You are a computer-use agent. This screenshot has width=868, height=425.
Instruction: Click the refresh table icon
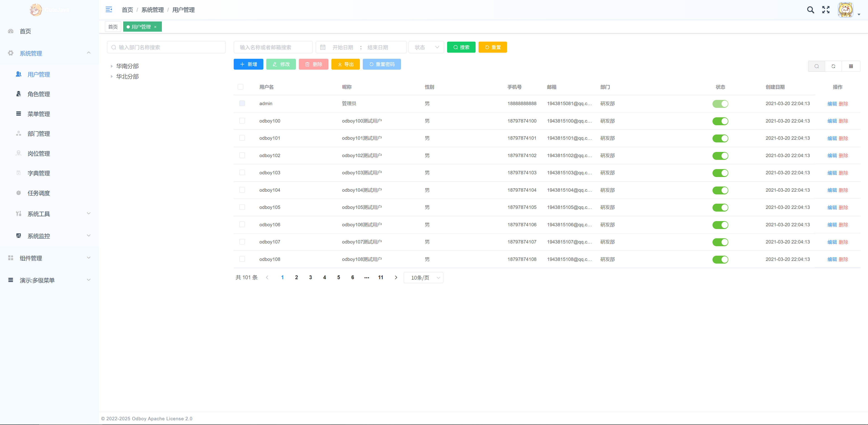833,66
